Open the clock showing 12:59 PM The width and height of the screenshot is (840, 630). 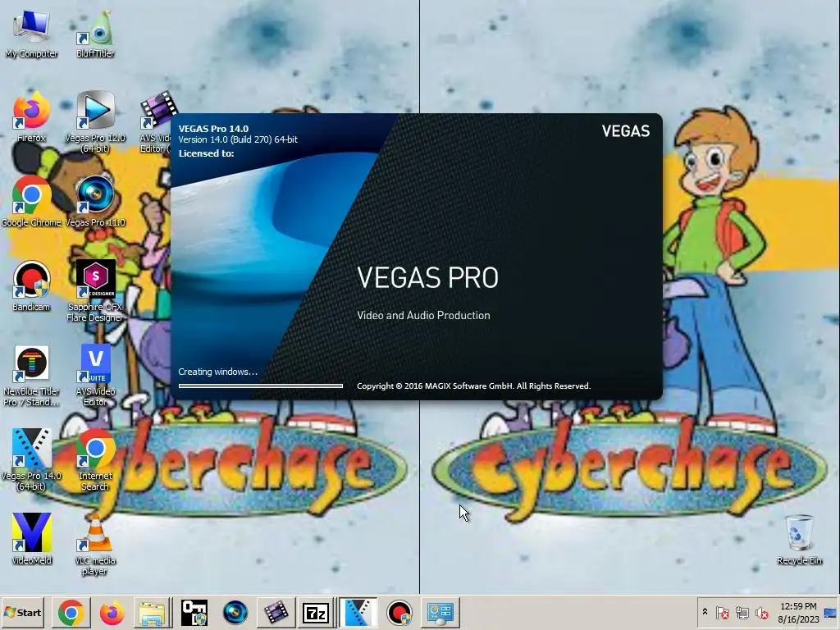pos(798,612)
